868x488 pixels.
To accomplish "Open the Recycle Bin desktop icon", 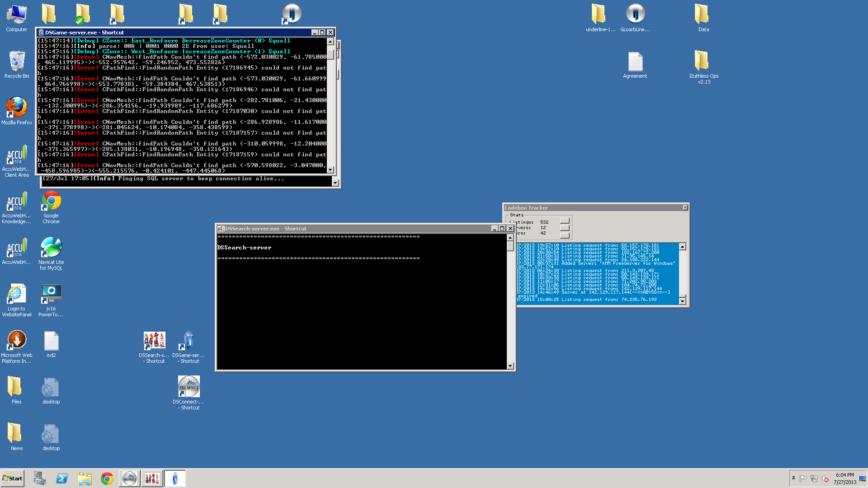I will [x=17, y=61].
